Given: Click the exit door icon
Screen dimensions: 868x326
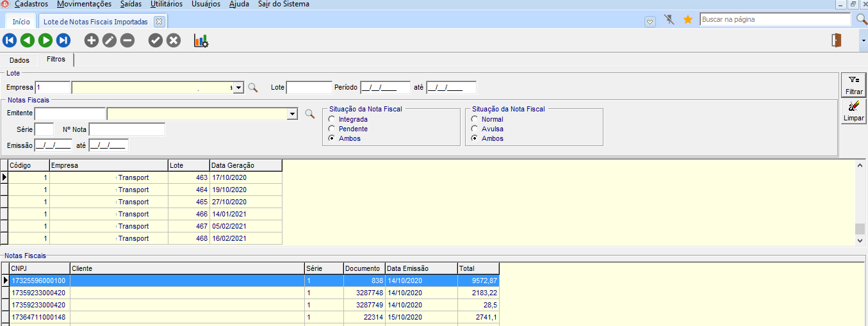Looking at the screenshot, I should pos(836,40).
